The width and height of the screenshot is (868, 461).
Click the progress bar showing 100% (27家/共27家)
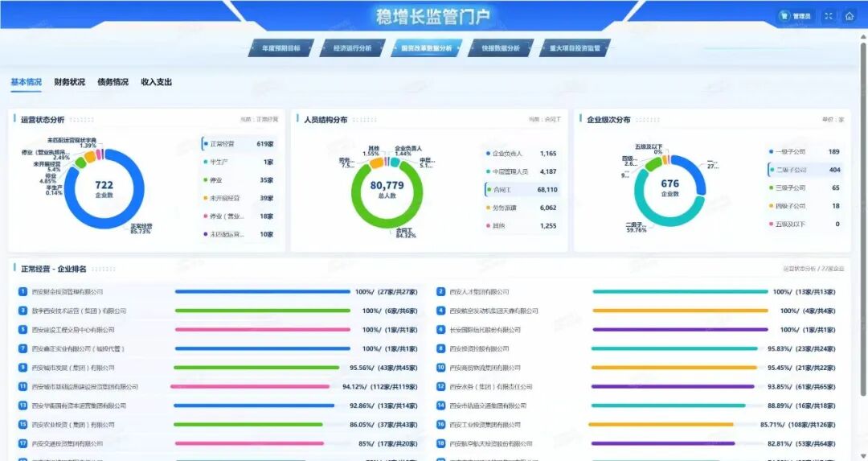[x=262, y=291]
